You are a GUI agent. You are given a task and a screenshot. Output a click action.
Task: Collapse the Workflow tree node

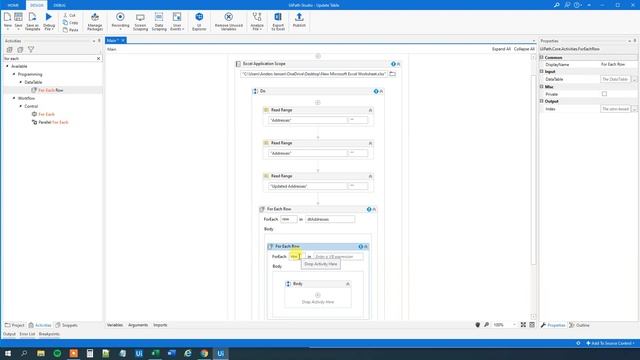pos(14,98)
